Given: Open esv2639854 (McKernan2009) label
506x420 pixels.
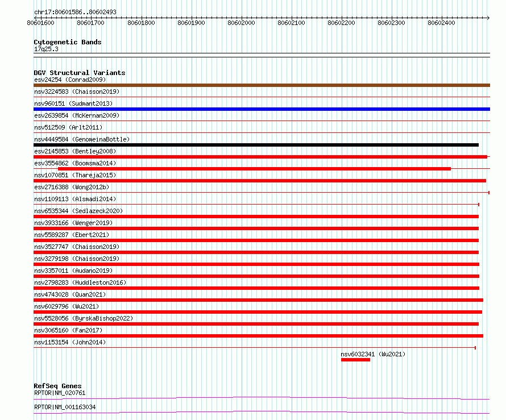Looking at the screenshot, I should tap(77, 115).
